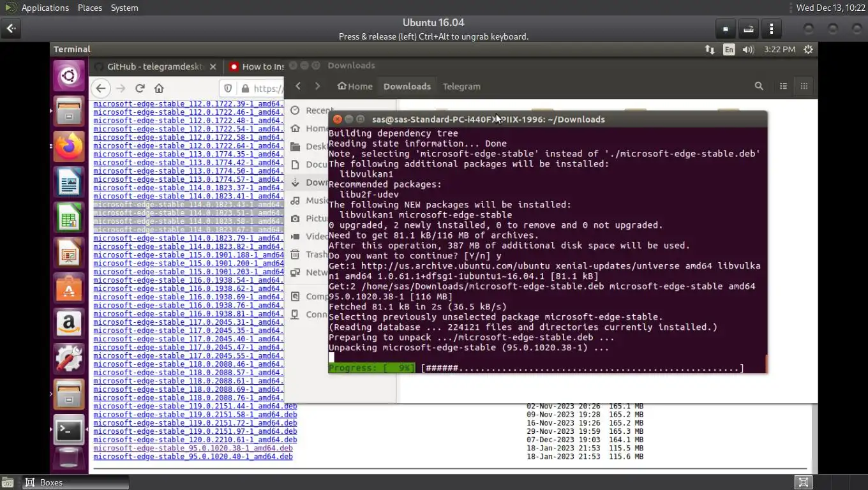Switch Files to grid view
Image resolution: width=868 pixels, height=490 pixels.
[x=804, y=86]
